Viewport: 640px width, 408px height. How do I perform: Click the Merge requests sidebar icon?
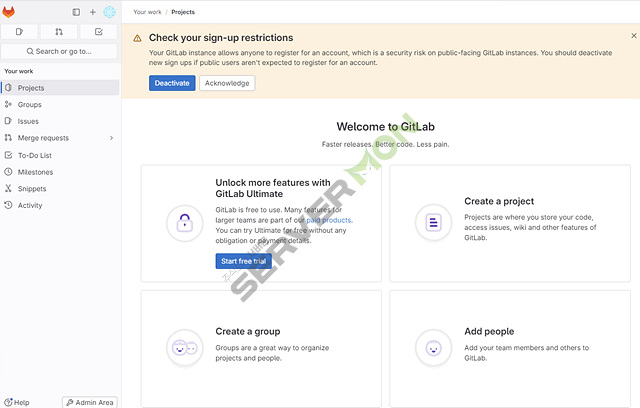8,138
